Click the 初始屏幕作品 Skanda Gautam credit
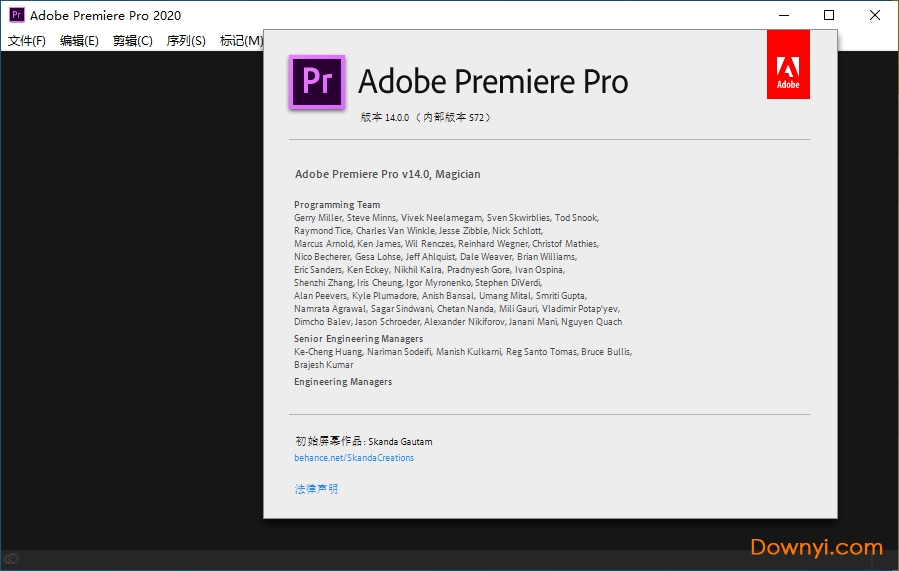The width and height of the screenshot is (899, 571). click(364, 441)
